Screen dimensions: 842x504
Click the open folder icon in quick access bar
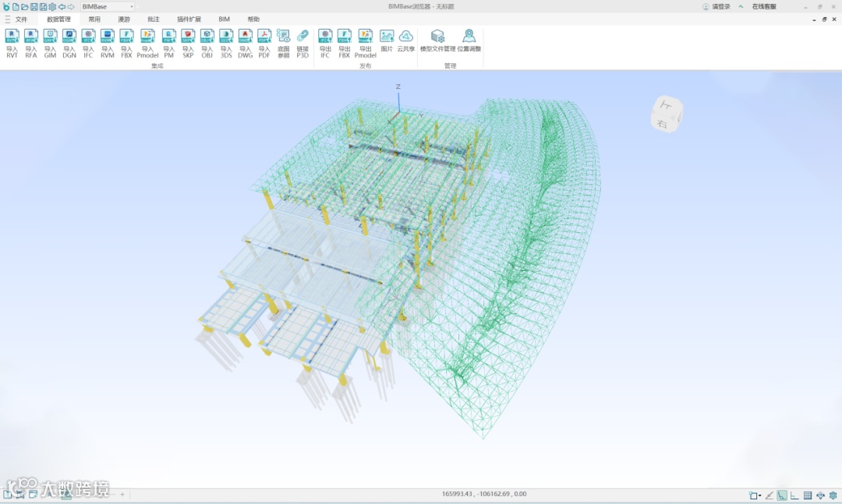(25, 7)
